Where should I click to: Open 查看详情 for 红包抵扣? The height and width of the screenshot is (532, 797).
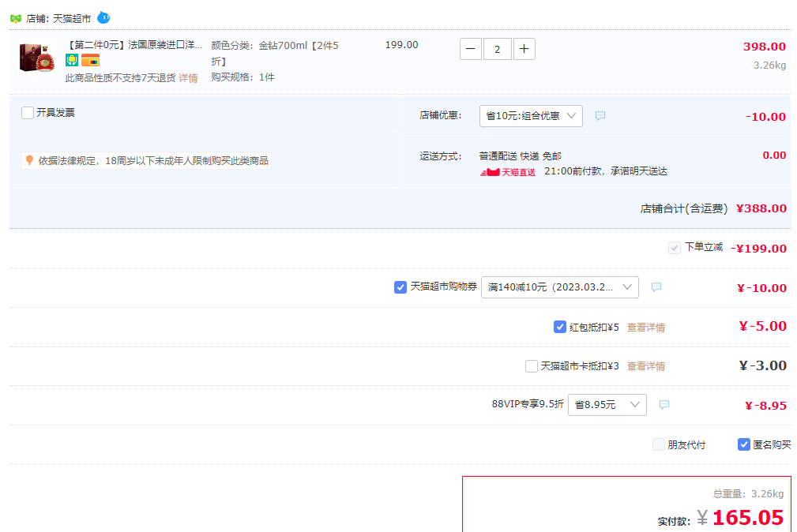coord(645,328)
